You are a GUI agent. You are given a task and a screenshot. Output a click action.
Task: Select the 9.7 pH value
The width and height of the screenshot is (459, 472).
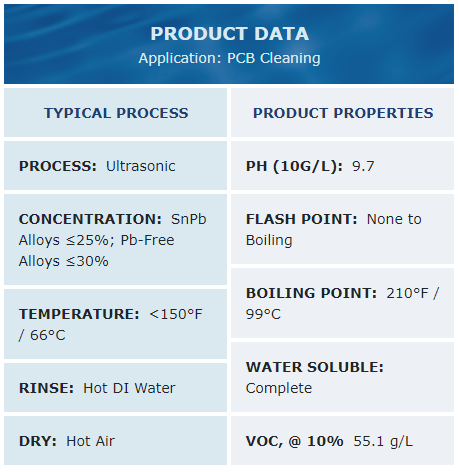pos(363,166)
